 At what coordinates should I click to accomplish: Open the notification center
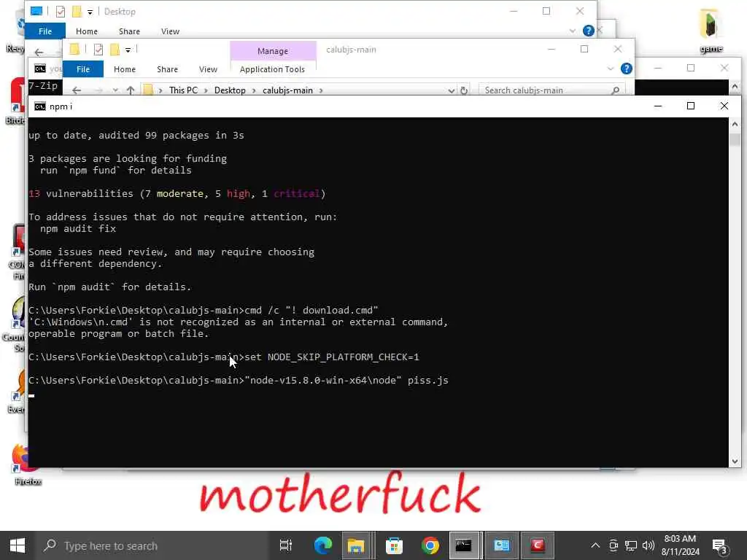[x=719, y=545]
